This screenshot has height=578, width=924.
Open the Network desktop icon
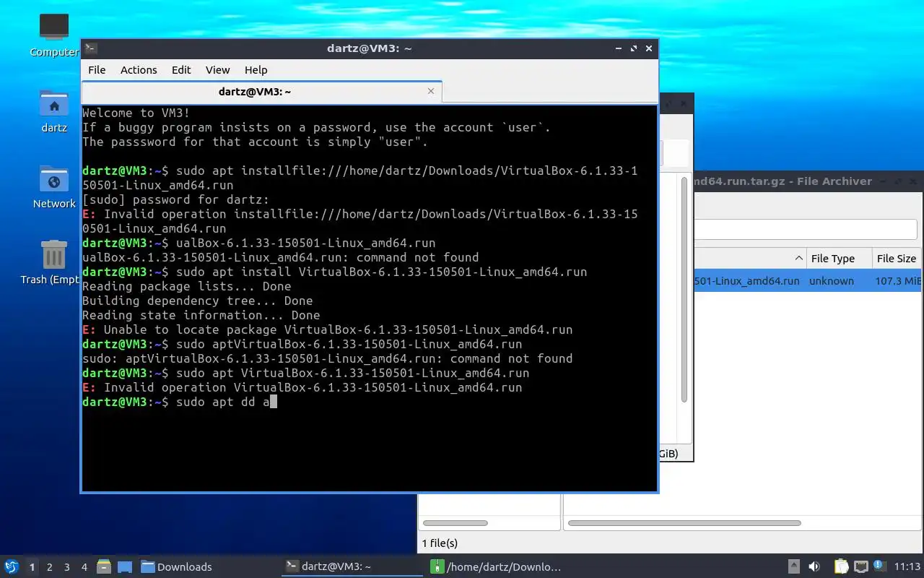coord(54,187)
